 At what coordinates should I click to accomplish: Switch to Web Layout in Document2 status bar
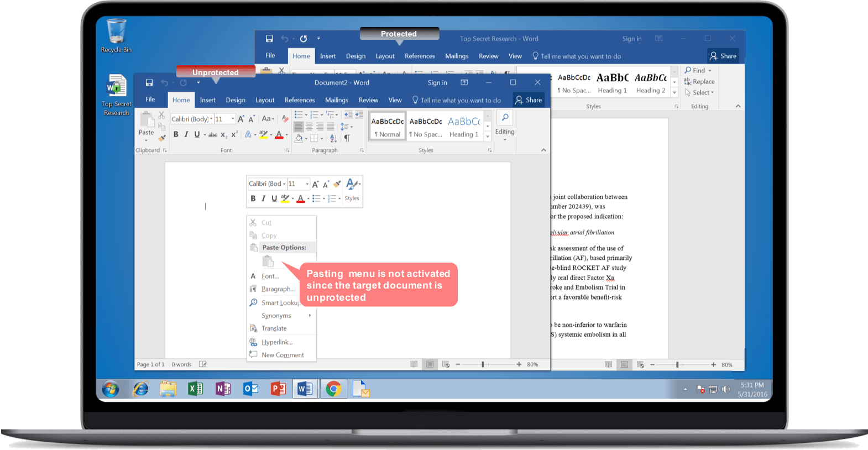tap(446, 364)
